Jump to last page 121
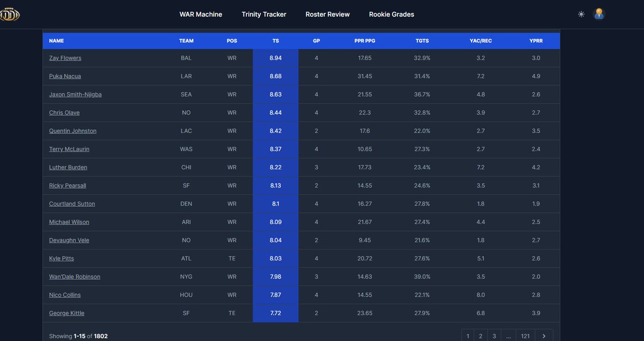Screen dimensions: 644x341 (525, 336)
